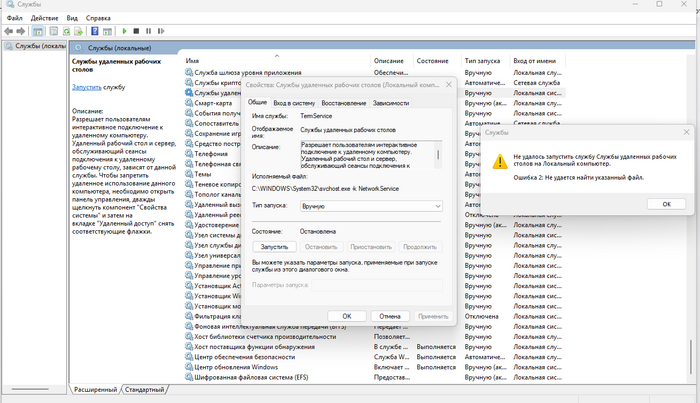Close the error message dialog with X
The height and width of the screenshot is (403, 700).
pyautogui.click(x=686, y=132)
